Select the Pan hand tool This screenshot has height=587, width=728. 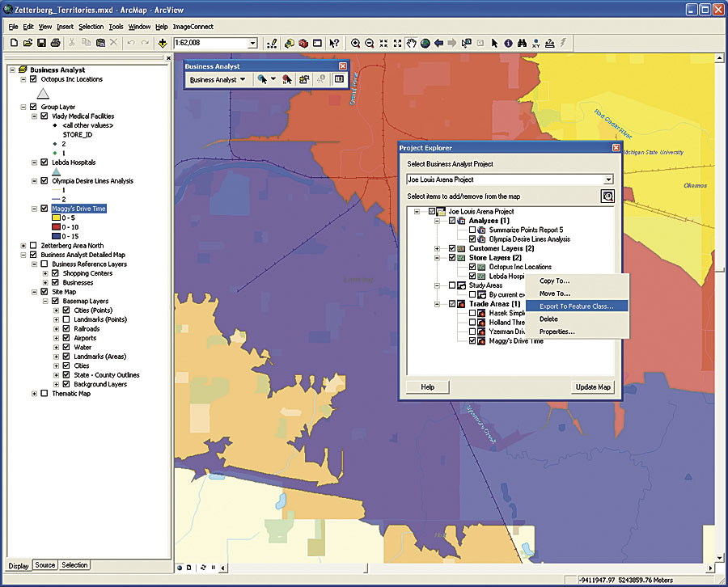click(x=412, y=43)
